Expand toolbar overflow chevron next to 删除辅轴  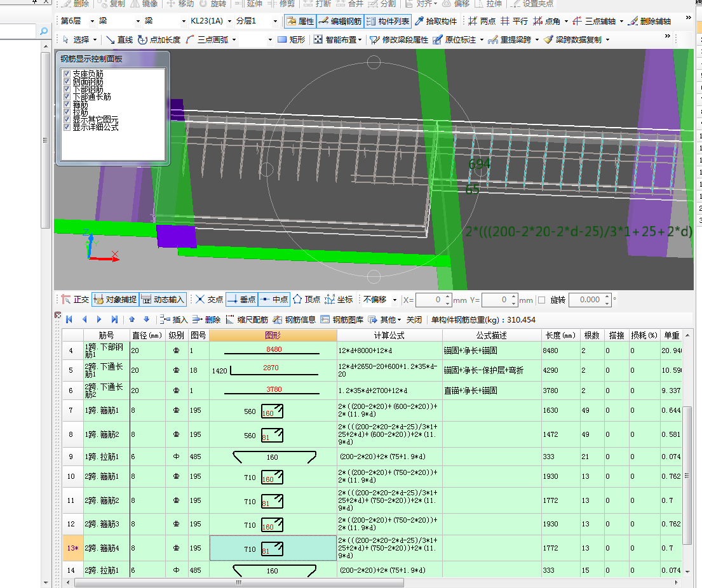click(689, 17)
